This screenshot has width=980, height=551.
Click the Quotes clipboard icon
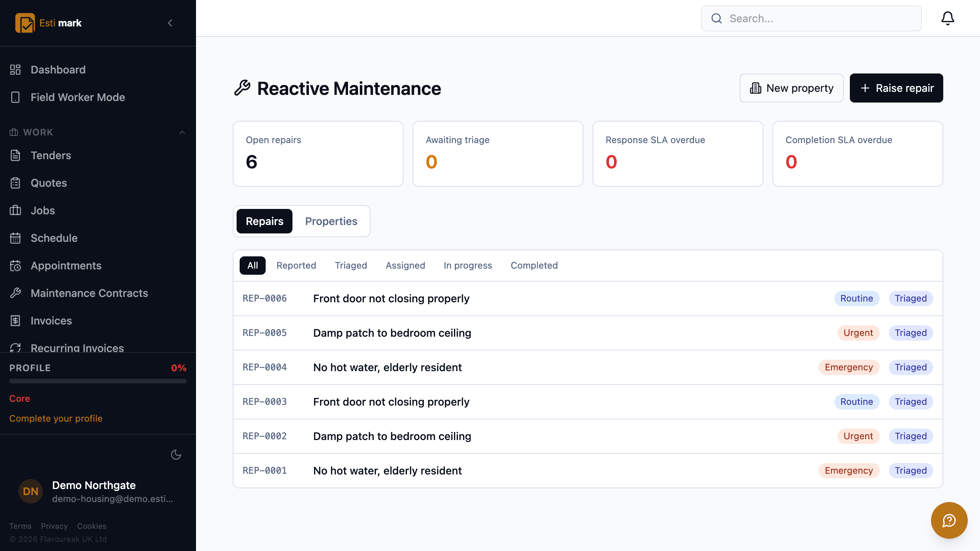pyautogui.click(x=15, y=183)
